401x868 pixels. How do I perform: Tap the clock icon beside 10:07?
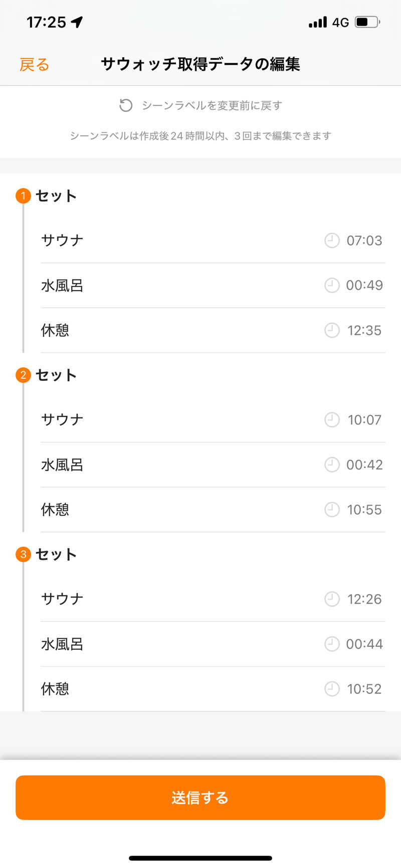point(332,420)
